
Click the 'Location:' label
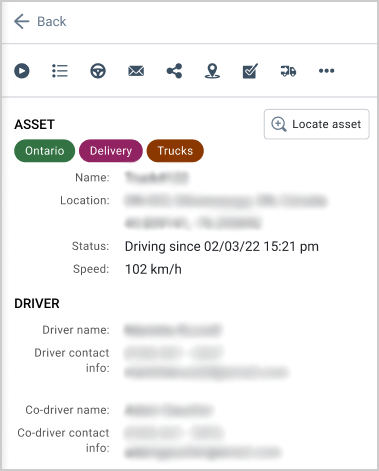85,200
